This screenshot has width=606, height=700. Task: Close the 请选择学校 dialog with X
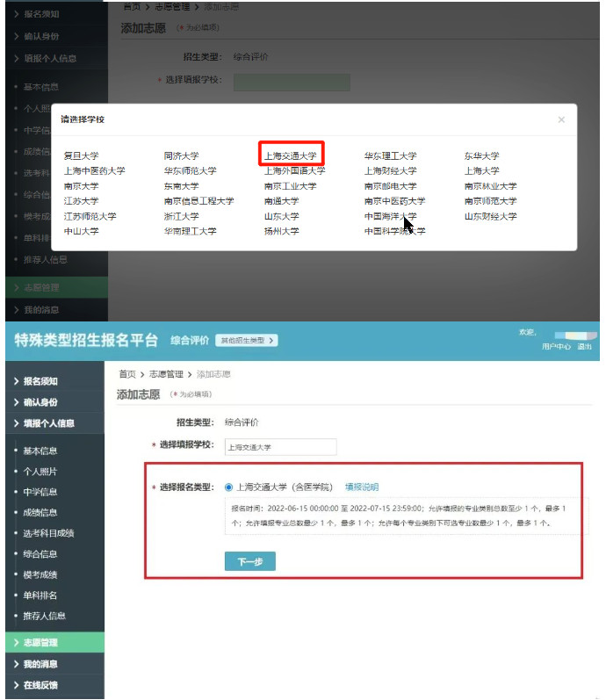[x=561, y=119]
